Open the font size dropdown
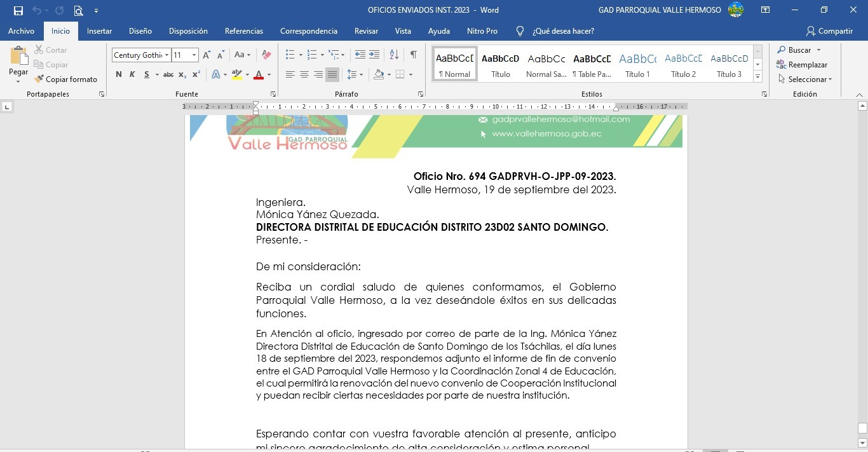 194,55
